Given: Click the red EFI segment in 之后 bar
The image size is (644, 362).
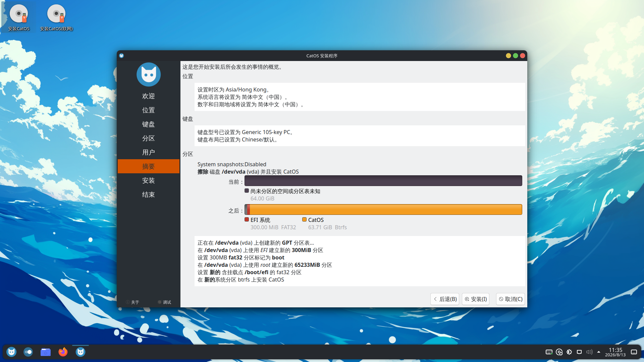Looking at the screenshot, I should (249, 209).
